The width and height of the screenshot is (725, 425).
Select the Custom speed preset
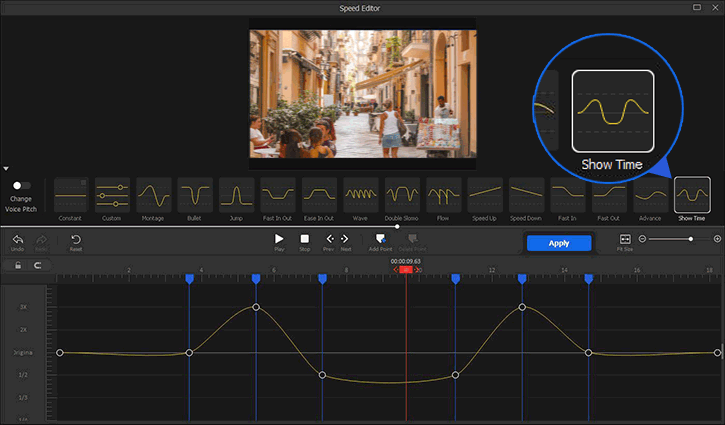(112, 195)
